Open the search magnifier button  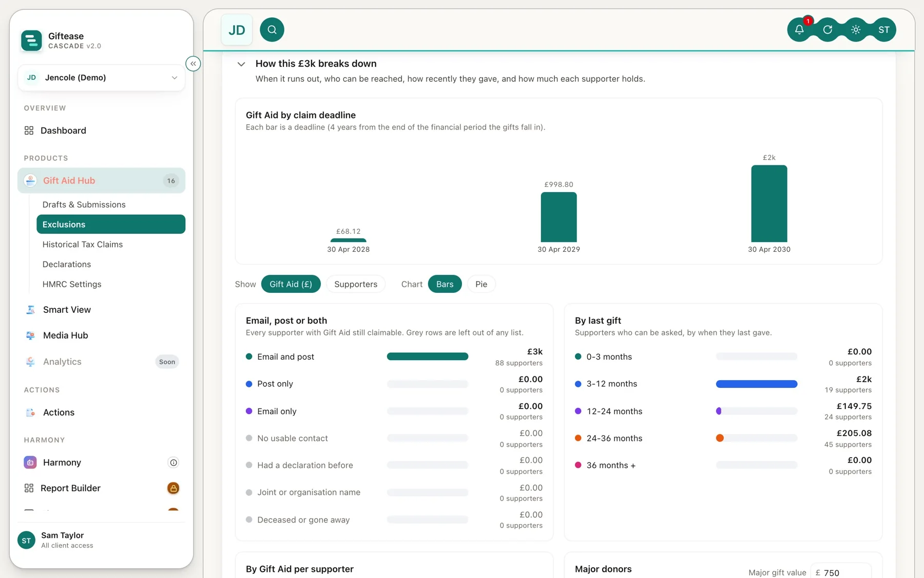[272, 30]
